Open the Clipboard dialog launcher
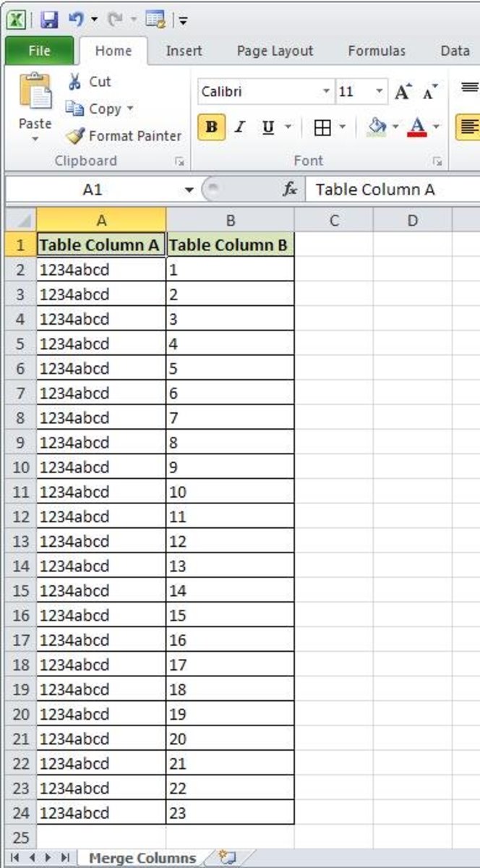The image size is (480, 868). 181,161
